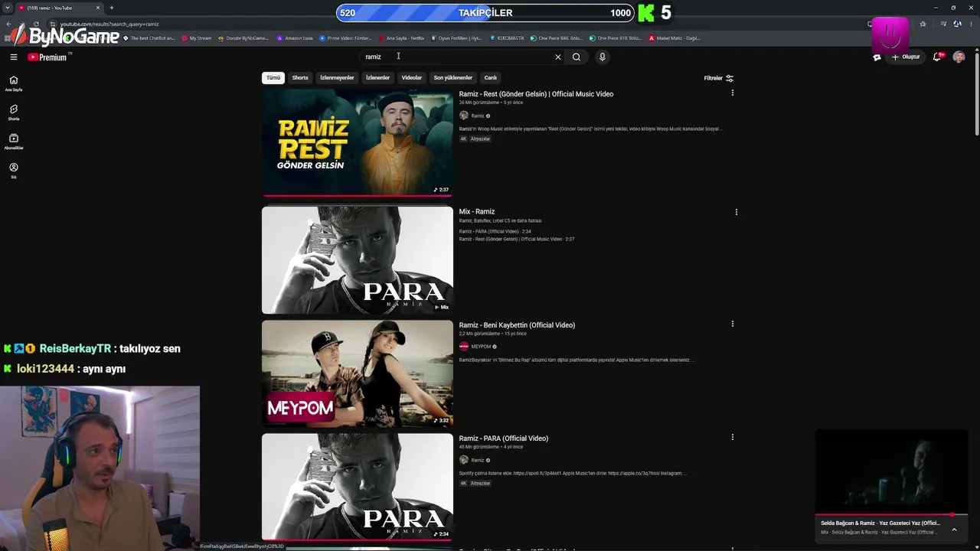Open title 'Ramiz - Rest (Gönder Gelsin)' video

click(536, 94)
